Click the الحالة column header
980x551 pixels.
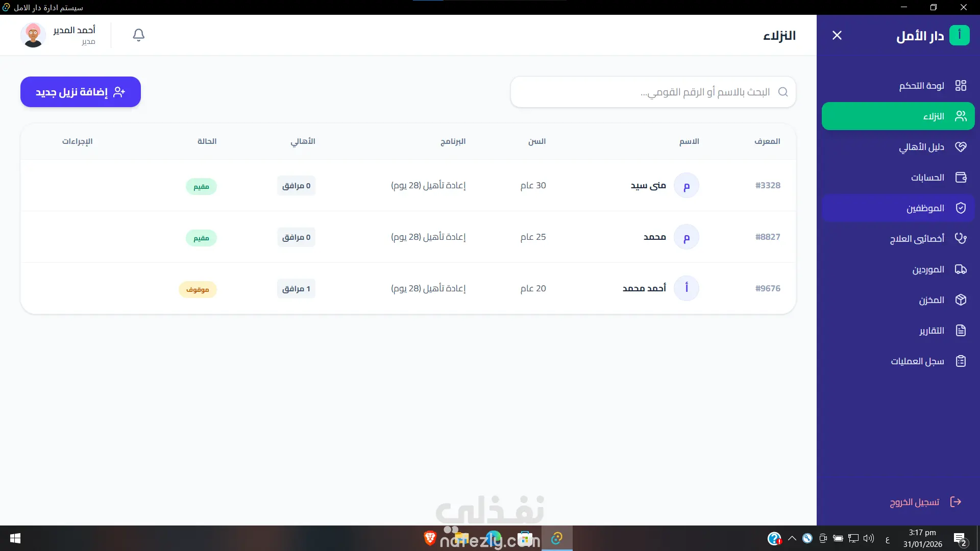tap(207, 141)
